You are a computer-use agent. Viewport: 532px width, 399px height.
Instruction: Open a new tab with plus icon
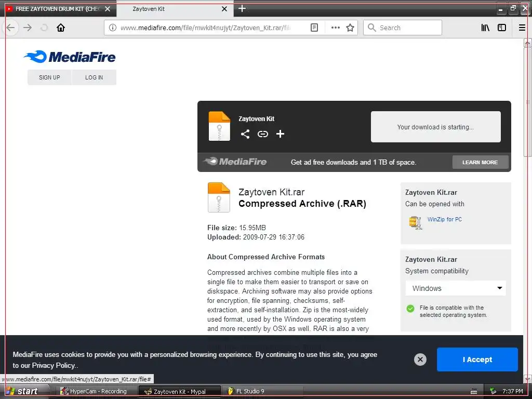tap(242, 8)
